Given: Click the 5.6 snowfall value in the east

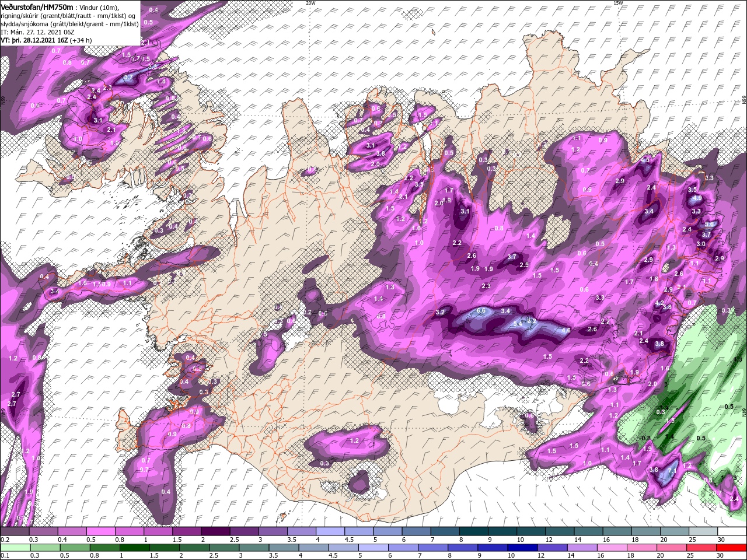Looking at the screenshot, I should [710, 225].
